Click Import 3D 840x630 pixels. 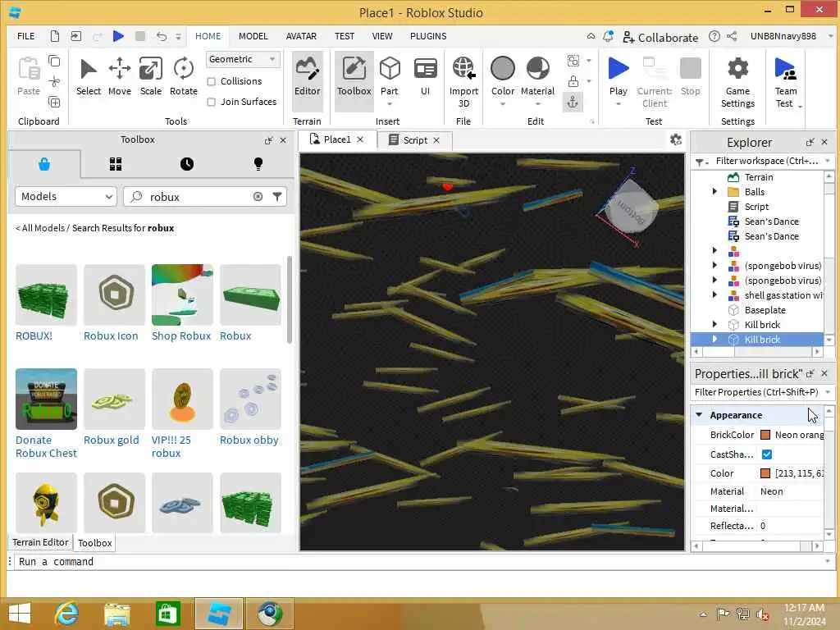point(463,82)
